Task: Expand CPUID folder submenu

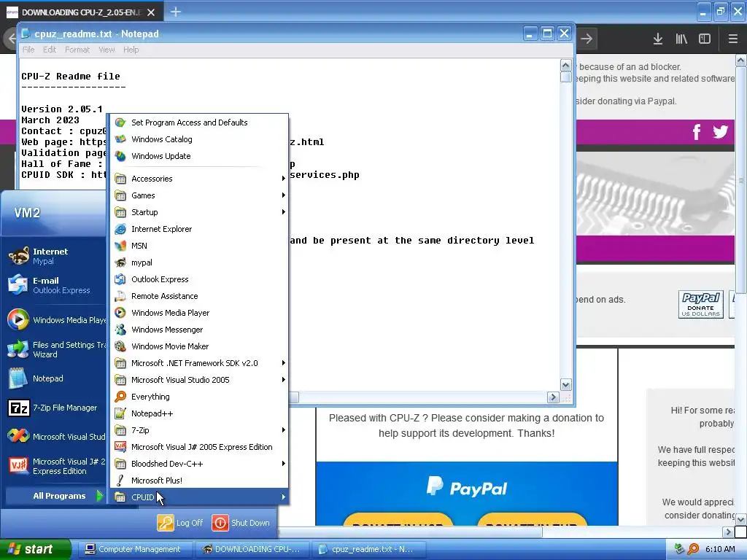Action: coord(198,497)
